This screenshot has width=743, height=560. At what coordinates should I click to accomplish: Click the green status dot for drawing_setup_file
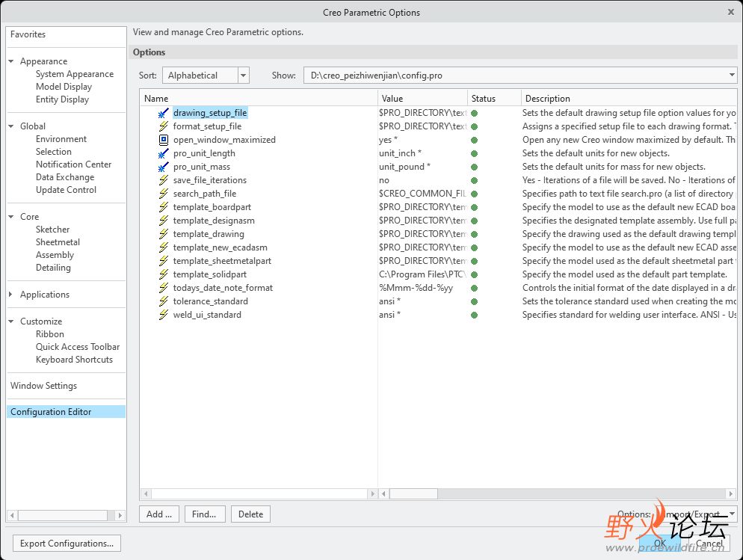pos(474,113)
